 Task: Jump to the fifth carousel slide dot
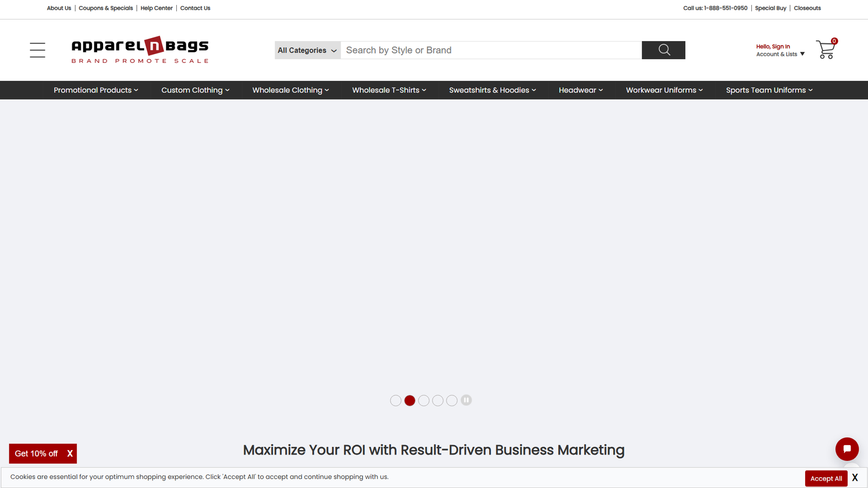[452, 401]
